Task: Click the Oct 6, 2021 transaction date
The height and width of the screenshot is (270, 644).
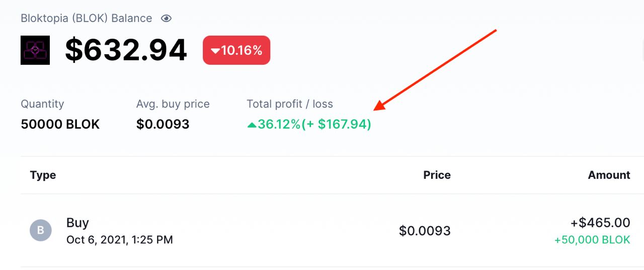Action: click(119, 240)
